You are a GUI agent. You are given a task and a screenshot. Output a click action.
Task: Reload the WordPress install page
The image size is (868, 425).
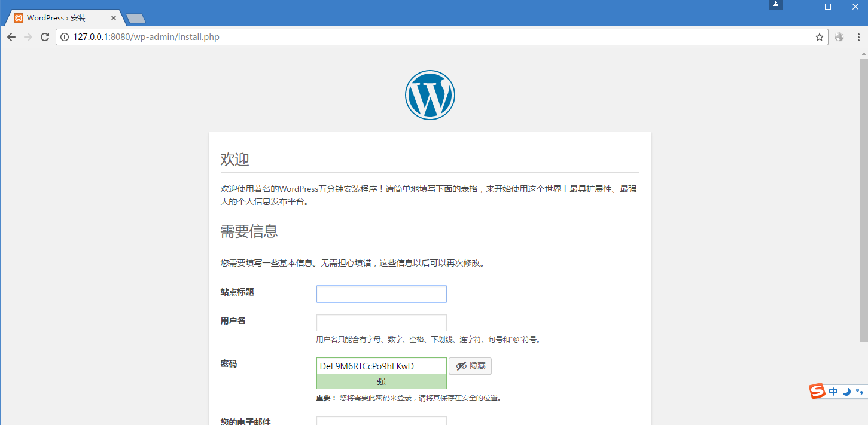(x=45, y=36)
